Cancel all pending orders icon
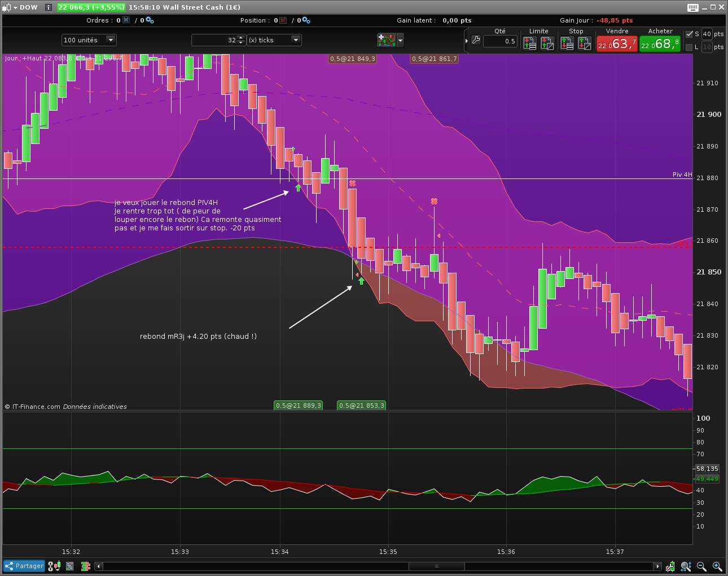The width and height of the screenshot is (728, 576). [x=126, y=20]
